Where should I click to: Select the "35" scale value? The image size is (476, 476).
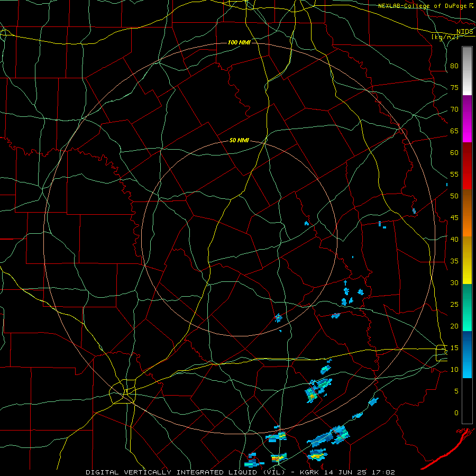[x=454, y=261]
